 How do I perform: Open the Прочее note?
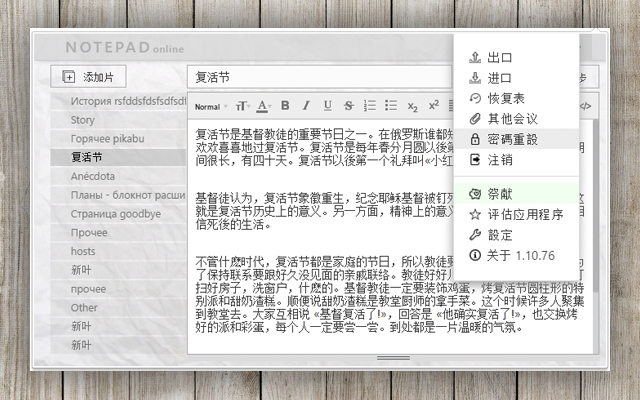(118, 232)
